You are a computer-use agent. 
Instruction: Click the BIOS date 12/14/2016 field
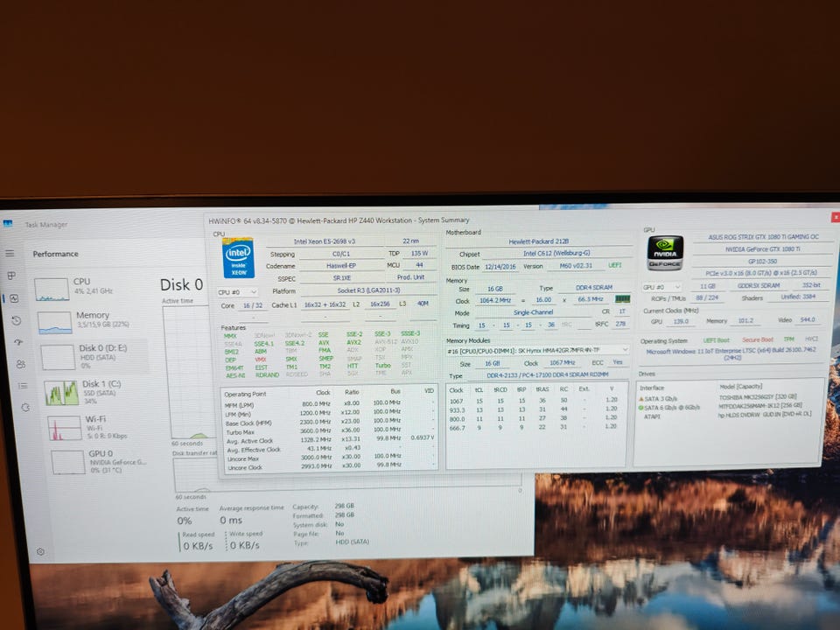tap(500, 266)
